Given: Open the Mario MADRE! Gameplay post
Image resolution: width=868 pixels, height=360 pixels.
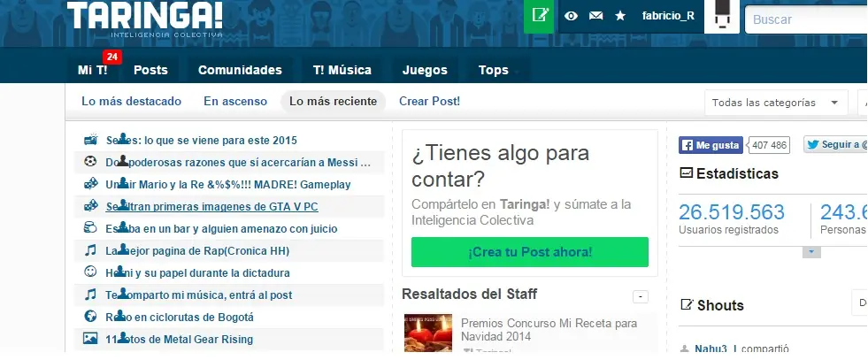Looking at the screenshot, I should (228, 185).
